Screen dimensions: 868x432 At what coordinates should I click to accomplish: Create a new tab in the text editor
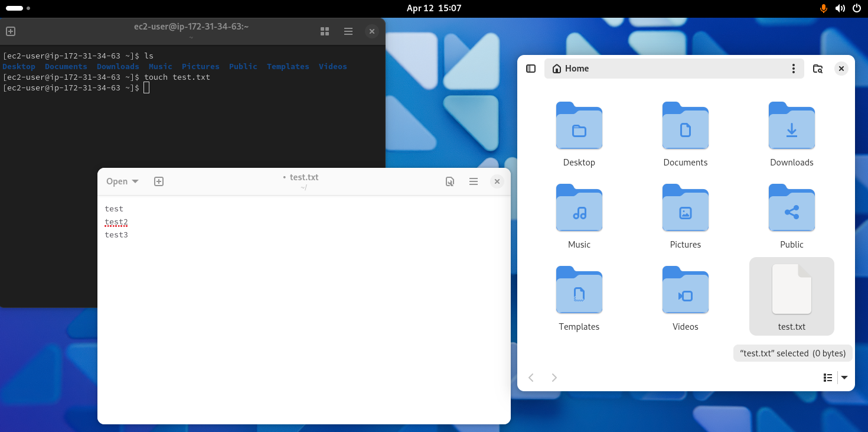pyautogui.click(x=158, y=181)
